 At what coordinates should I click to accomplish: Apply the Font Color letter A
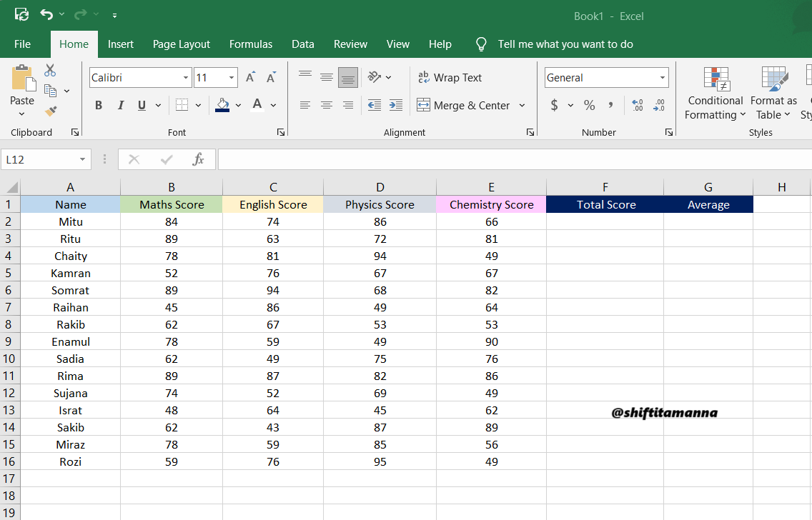(x=257, y=105)
